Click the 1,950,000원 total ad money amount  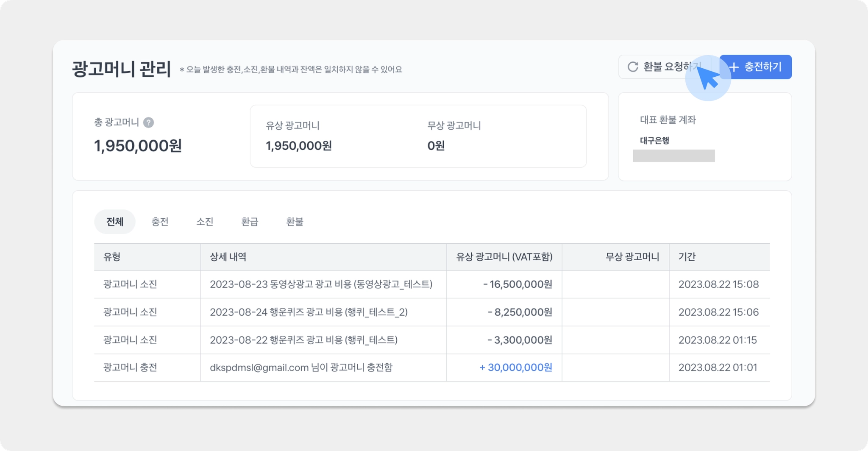[138, 146]
